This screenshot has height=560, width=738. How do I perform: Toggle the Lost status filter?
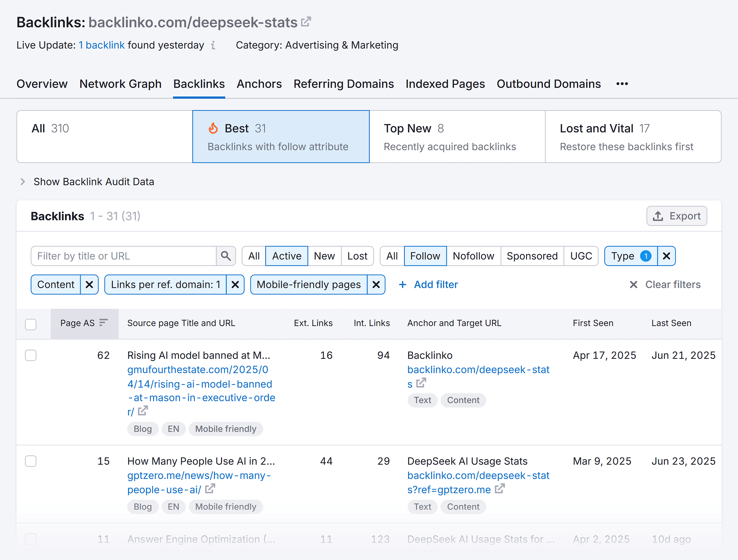357,256
